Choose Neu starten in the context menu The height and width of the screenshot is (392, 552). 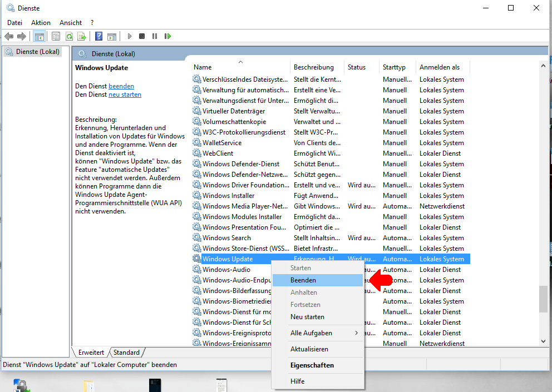coord(318,317)
